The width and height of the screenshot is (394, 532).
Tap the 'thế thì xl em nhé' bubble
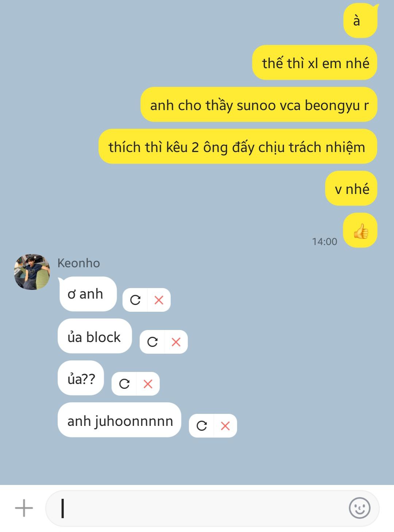[x=314, y=63]
